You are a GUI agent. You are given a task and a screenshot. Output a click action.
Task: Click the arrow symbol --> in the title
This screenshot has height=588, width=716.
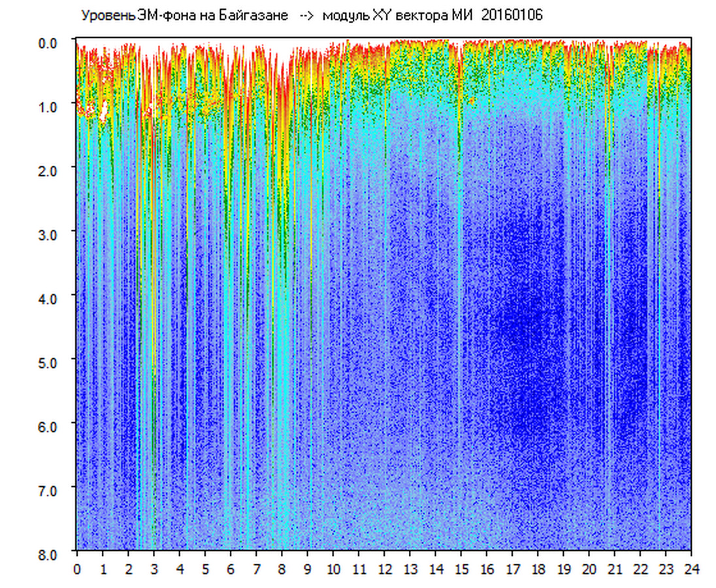click(308, 16)
